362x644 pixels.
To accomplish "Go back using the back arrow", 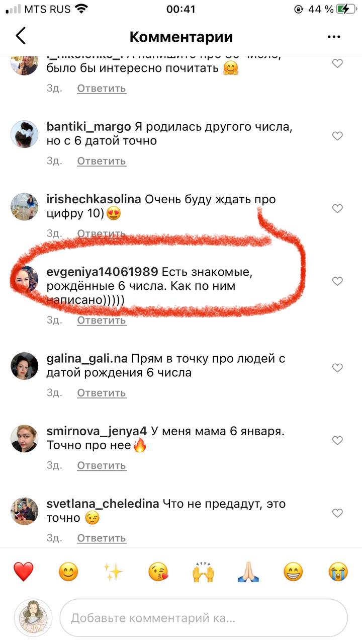I will click(21, 37).
